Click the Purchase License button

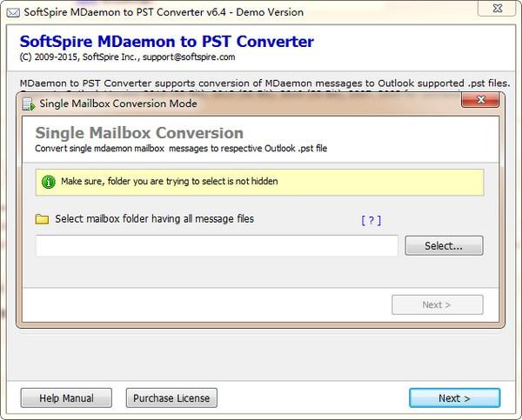(171, 398)
